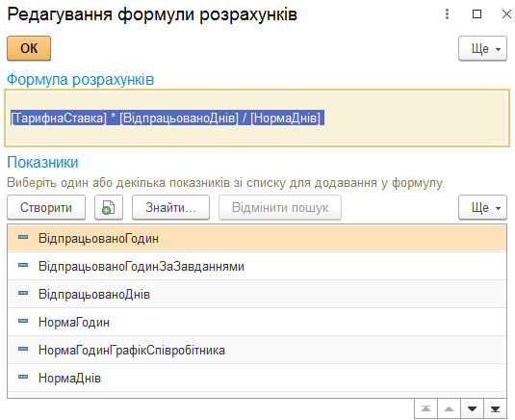Select the НормаДнів indicator row

point(257,378)
